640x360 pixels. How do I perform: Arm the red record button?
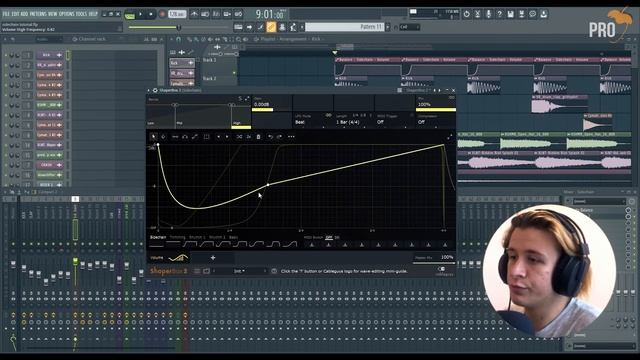click(x=162, y=14)
